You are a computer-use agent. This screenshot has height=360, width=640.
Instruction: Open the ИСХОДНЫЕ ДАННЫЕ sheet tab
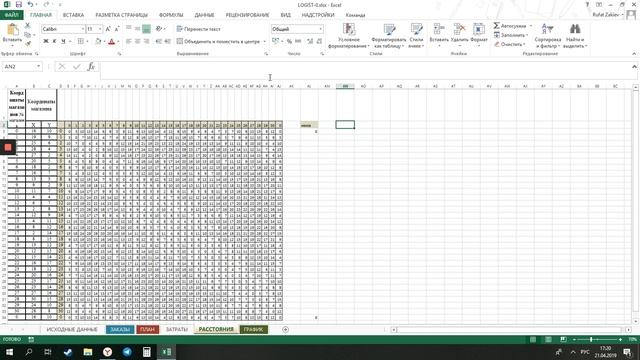(72, 329)
